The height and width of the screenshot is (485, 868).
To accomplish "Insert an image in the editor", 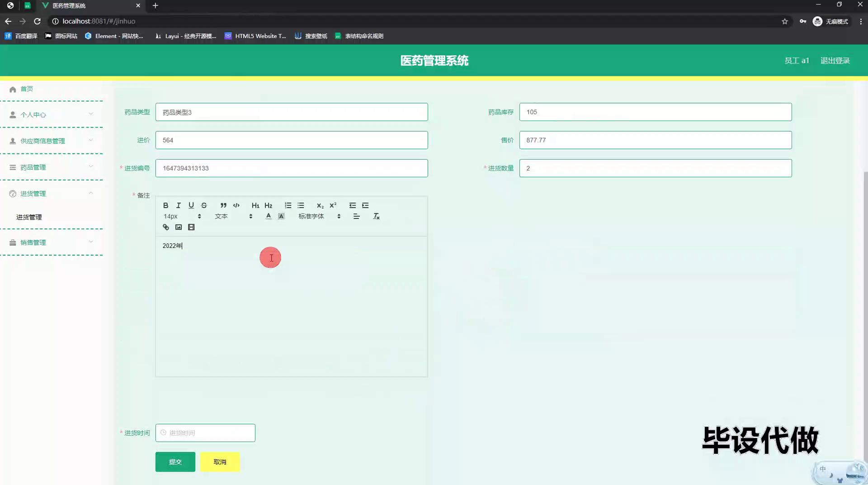I will (x=179, y=227).
